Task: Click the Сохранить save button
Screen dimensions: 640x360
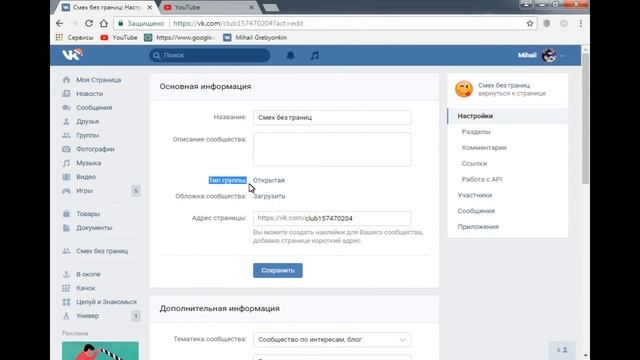Action: pyautogui.click(x=278, y=270)
